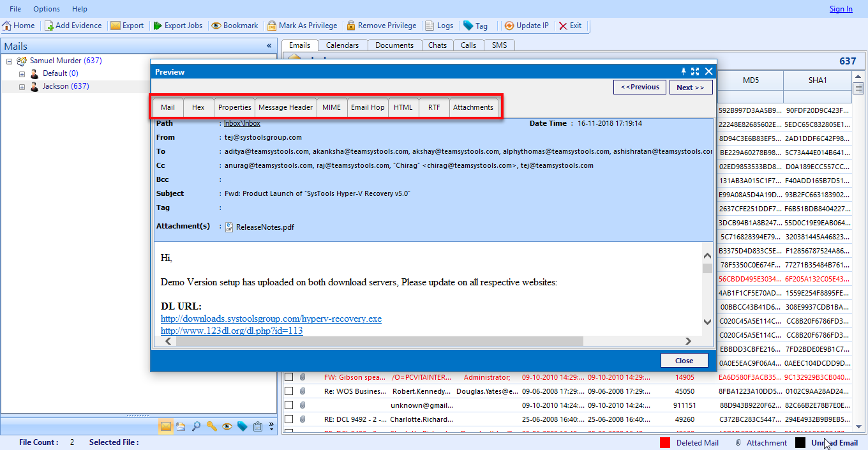This screenshot has width=868, height=450.
Task: Pin the Preview window with the pin icon
Action: point(684,71)
